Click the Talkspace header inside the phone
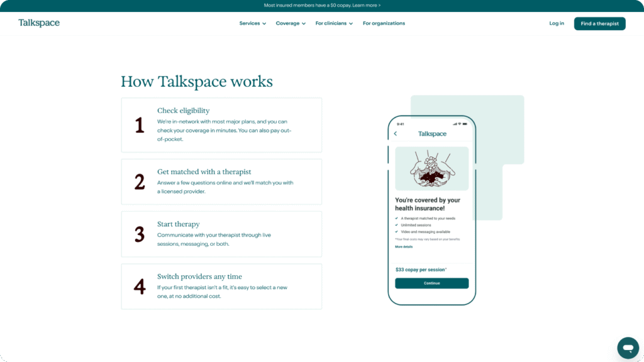The height and width of the screenshot is (362, 644). click(433, 133)
